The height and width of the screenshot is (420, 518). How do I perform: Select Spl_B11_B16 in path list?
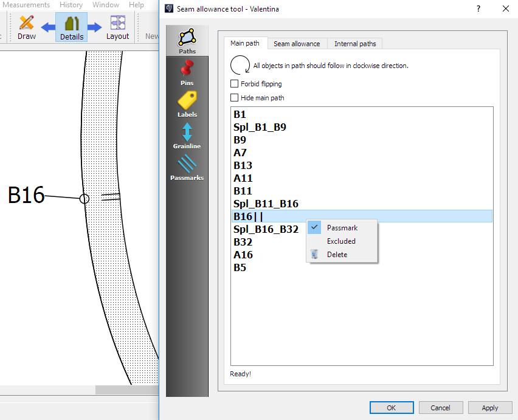coord(362,204)
